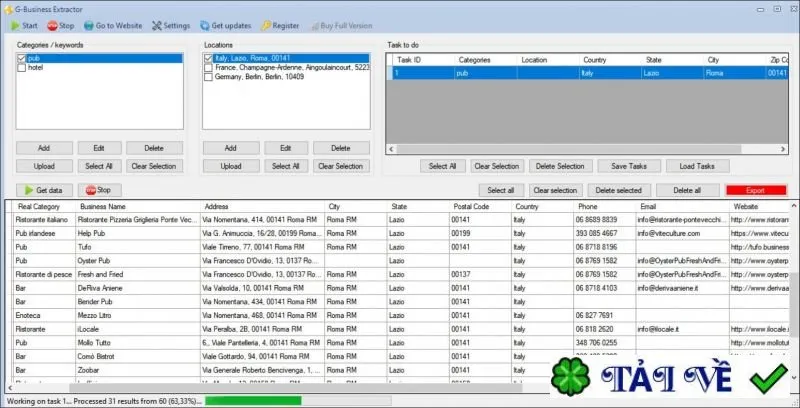
Task: Open Settings via the tools icon
Action: coord(157,26)
